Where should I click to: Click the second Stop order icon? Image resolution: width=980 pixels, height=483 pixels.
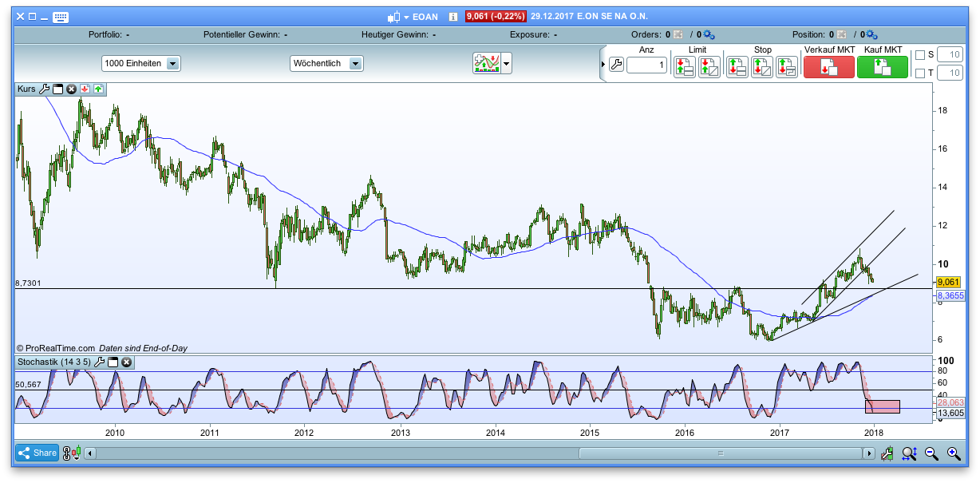pos(762,67)
